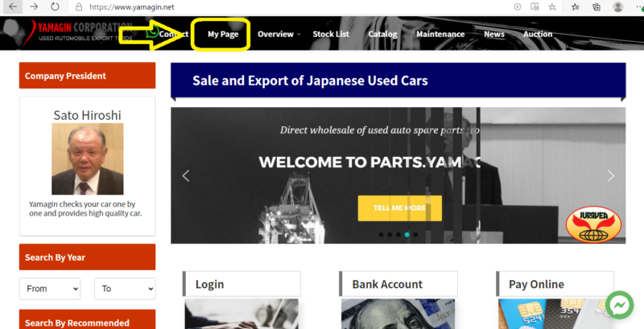Image resolution: width=644 pixels, height=329 pixels.
Task: Show previous slide with left arrow
Action: pos(186,175)
